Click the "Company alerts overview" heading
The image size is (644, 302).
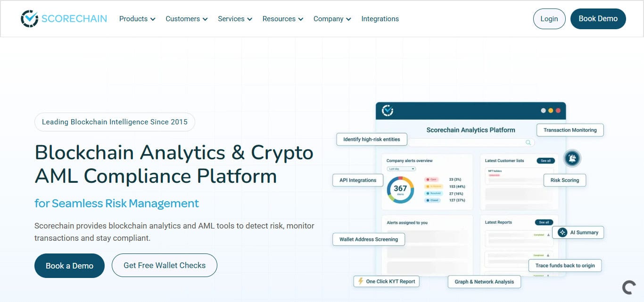click(410, 161)
